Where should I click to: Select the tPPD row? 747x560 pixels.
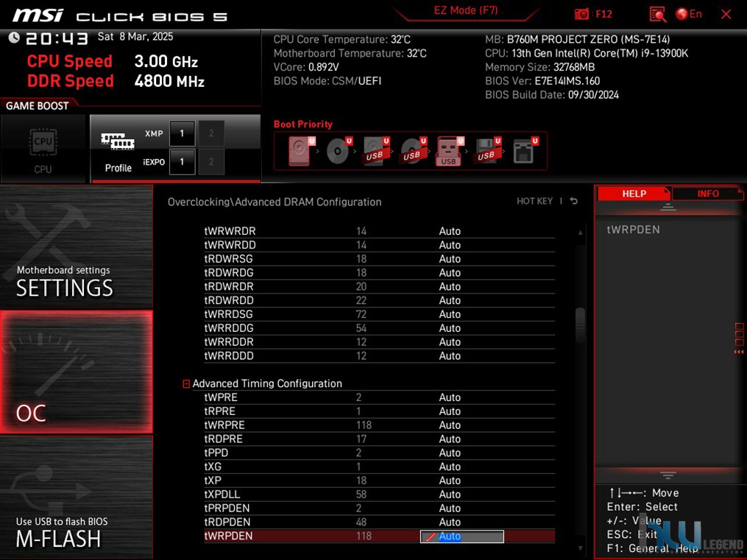[380, 453]
